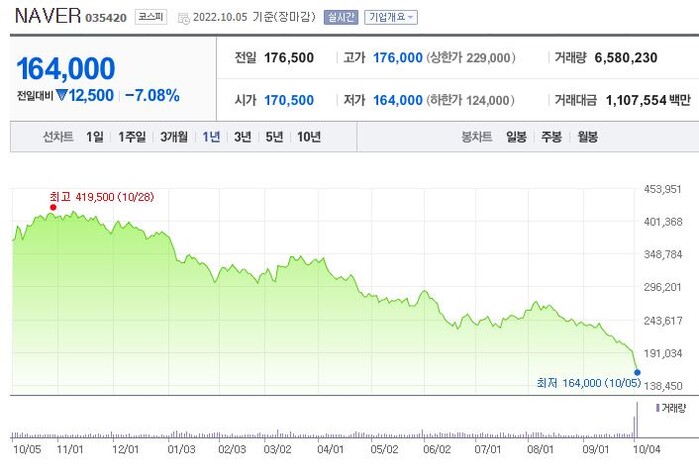Image resolution: width=699 pixels, height=475 pixels.
Task: Click the clock icon beside the date
Action: click(181, 17)
